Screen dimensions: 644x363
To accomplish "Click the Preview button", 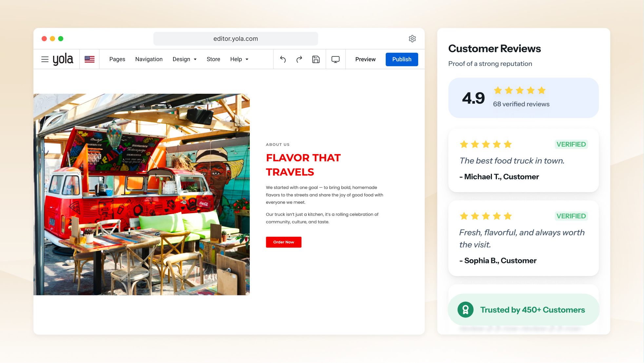I will tap(365, 59).
